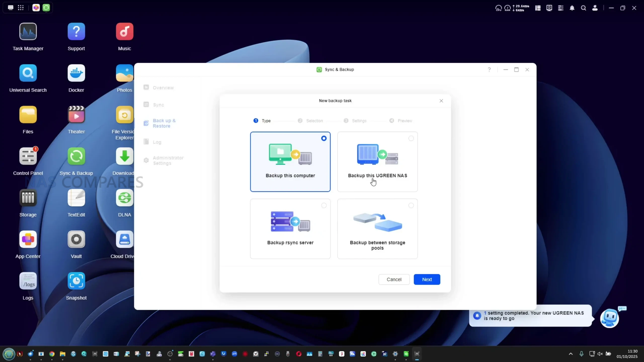Click the Sync & Backup help question mark

(x=489, y=70)
